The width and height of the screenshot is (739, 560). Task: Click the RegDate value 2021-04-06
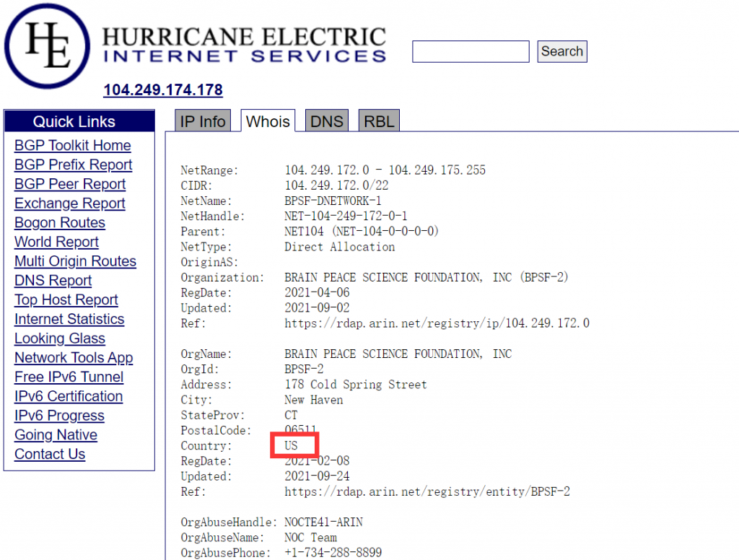click(x=318, y=293)
